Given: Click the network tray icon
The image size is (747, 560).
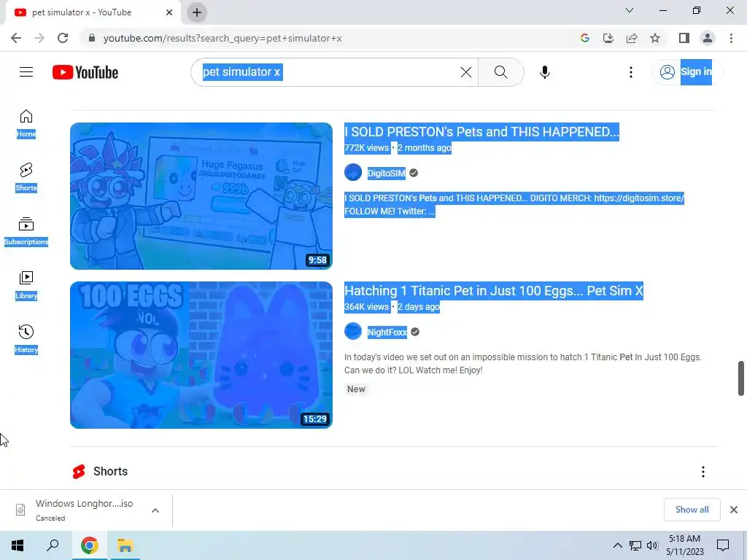Looking at the screenshot, I should coord(635,545).
